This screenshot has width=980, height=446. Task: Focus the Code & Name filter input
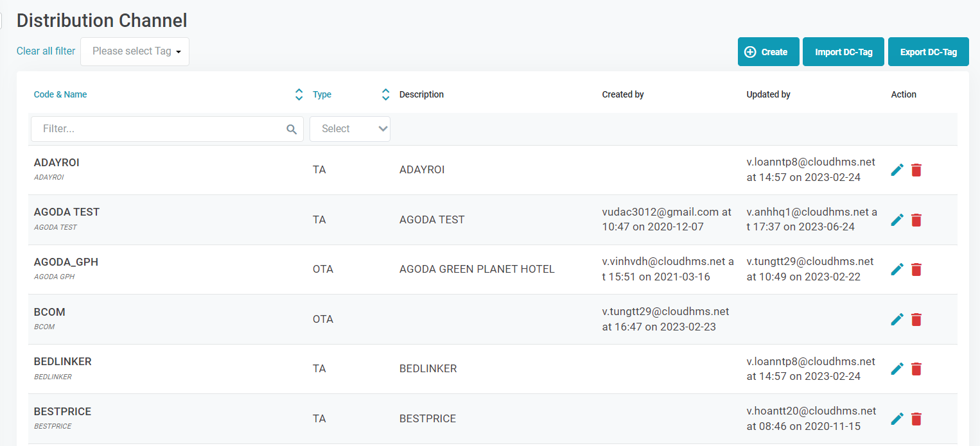pos(161,129)
